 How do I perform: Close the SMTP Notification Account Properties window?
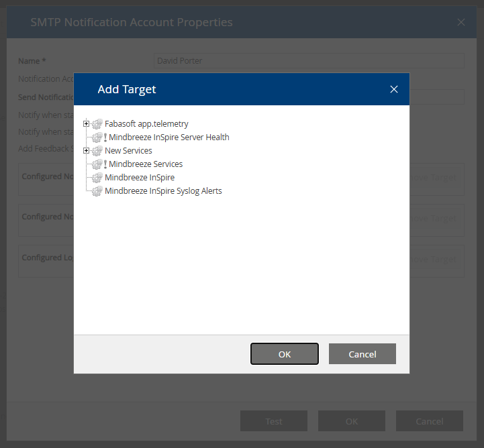click(461, 22)
